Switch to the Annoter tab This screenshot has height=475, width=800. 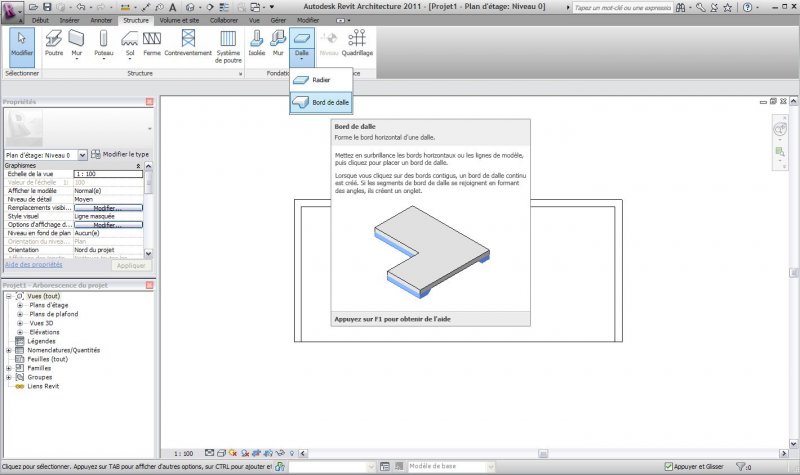101,20
